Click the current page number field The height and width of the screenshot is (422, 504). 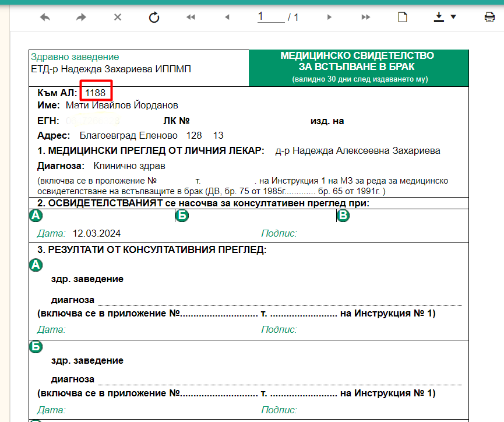tap(271, 17)
